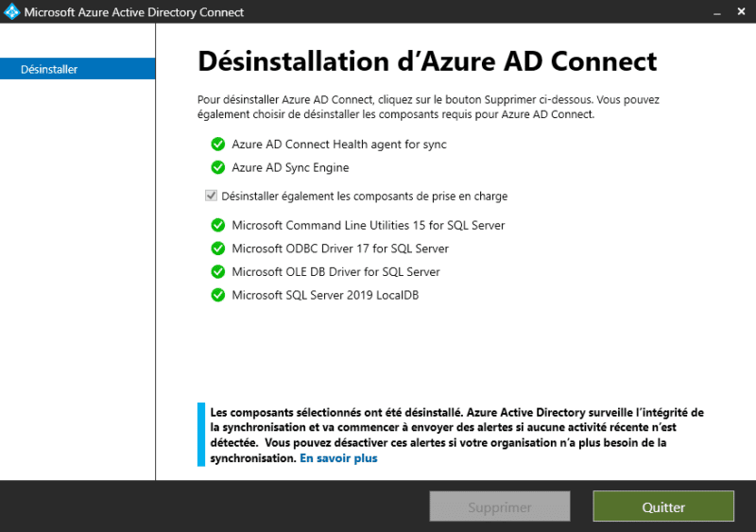Click the 'Désinstallation d'Azure AD Connect' heading
This screenshot has height=532, width=756.
tap(427, 61)
